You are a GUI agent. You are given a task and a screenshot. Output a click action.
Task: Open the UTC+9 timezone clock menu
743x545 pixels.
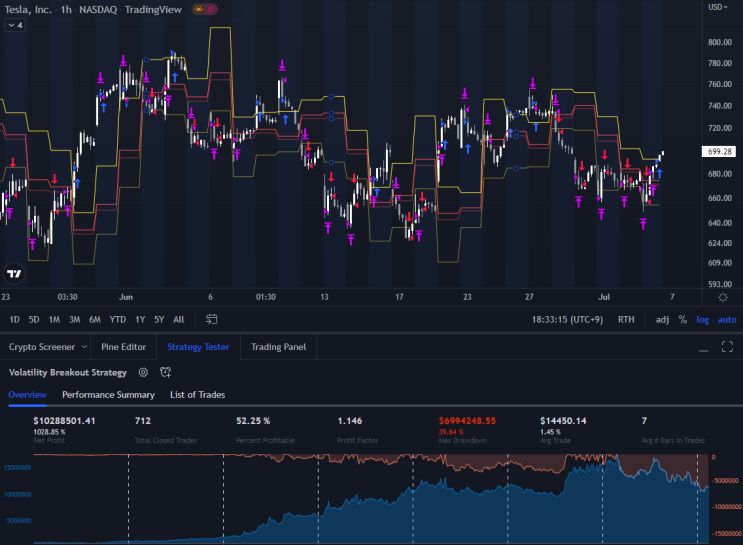coord(567,319)
